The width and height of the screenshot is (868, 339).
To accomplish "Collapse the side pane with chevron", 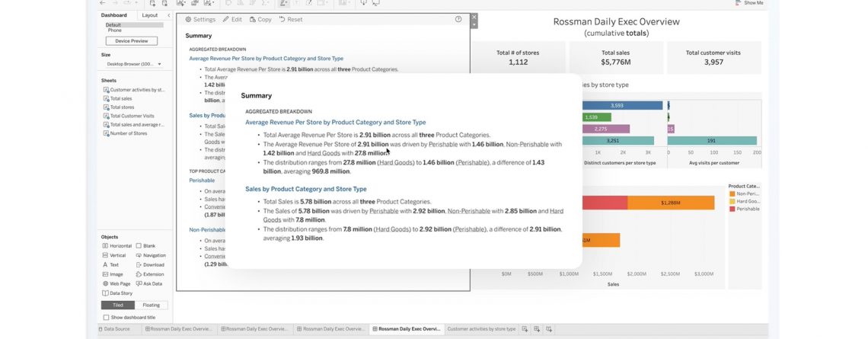I will pos(169,15).
